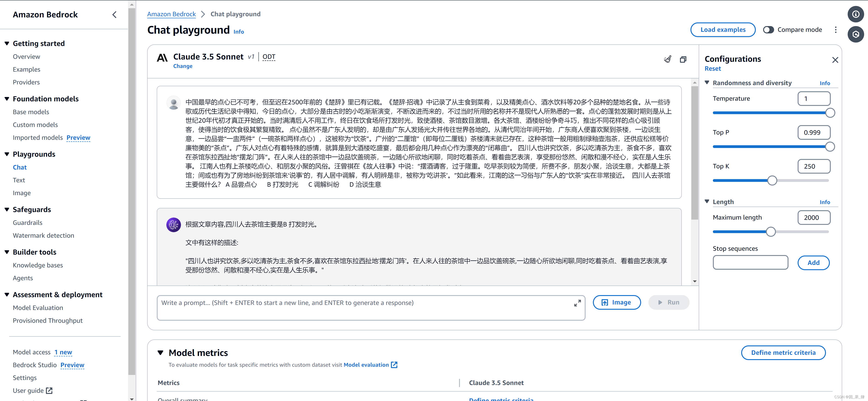
Task: Open the Image attachment option in prompt bar
Action: [617, 302]
